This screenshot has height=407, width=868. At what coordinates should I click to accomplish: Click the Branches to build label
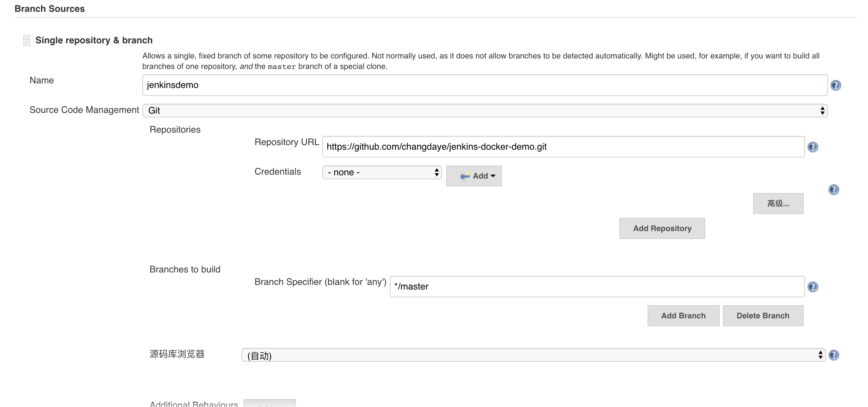tap(185, 269)
